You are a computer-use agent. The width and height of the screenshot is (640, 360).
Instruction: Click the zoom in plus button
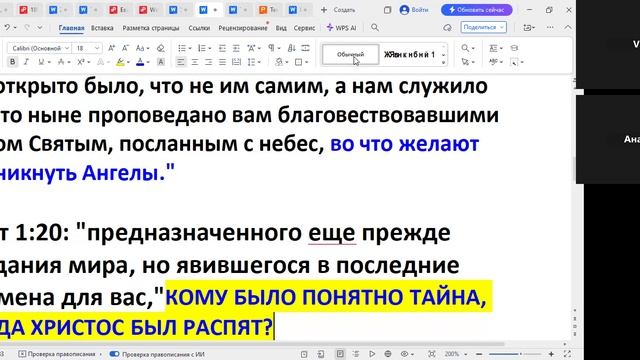point(551,354)
